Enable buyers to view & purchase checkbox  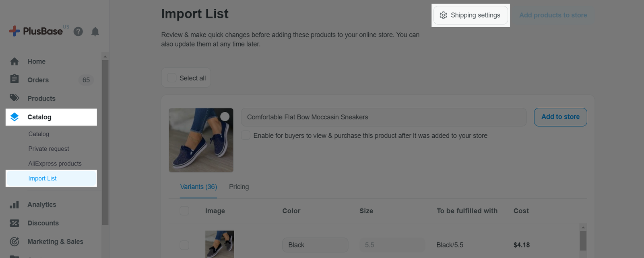(x=246, y=135)
